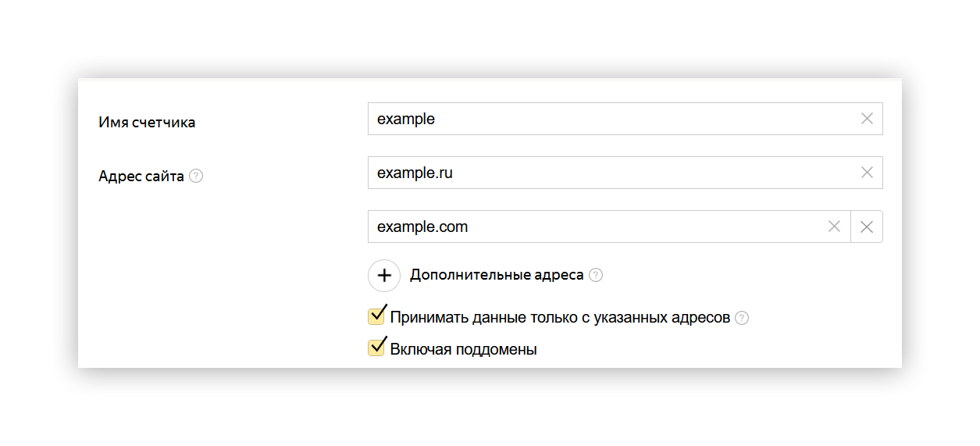Uncheck Принимать данные только с указанных адресов
The height and width of the screenshot is (446, 980).
click(x=377, y=316)
